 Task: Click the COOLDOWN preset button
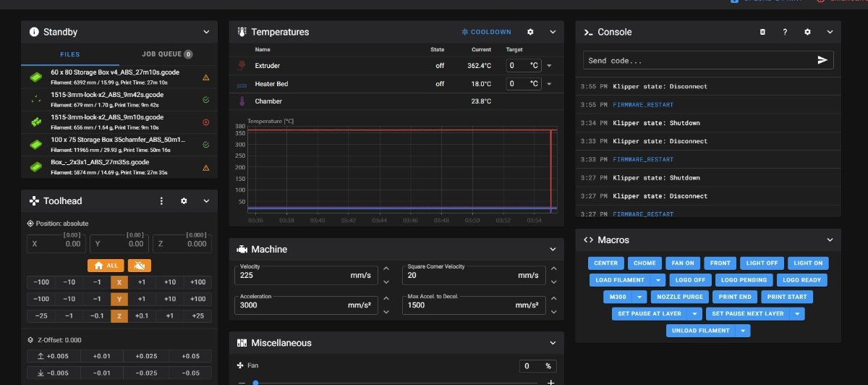click(x=486, y=32)
